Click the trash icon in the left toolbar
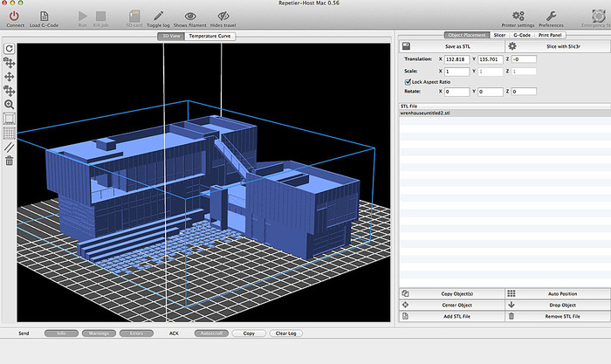 point(10,161)
